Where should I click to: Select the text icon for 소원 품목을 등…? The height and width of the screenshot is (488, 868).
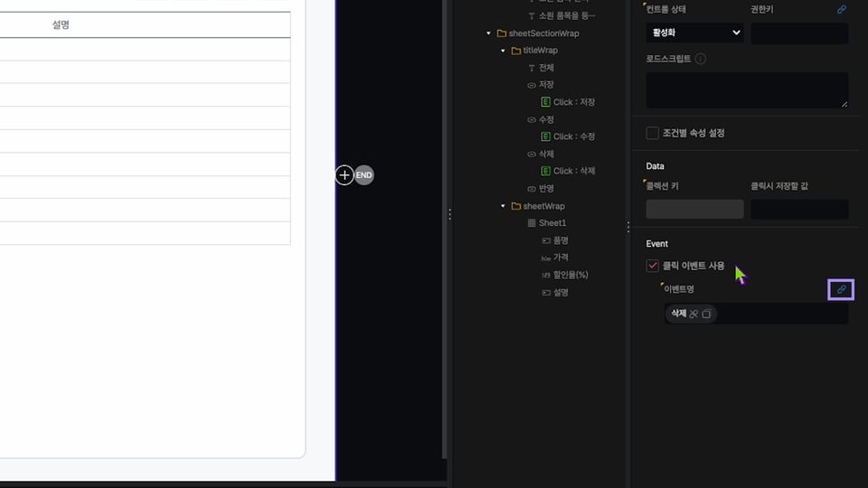coord(532,16)
